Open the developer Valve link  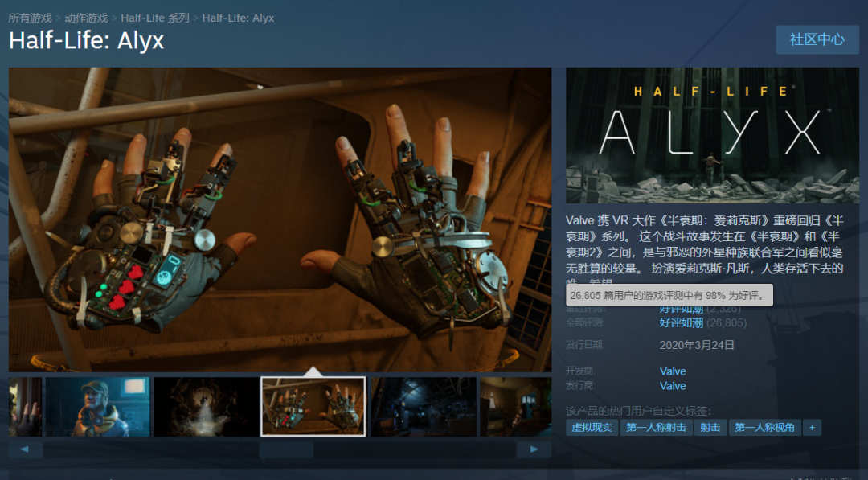(673, 371)
